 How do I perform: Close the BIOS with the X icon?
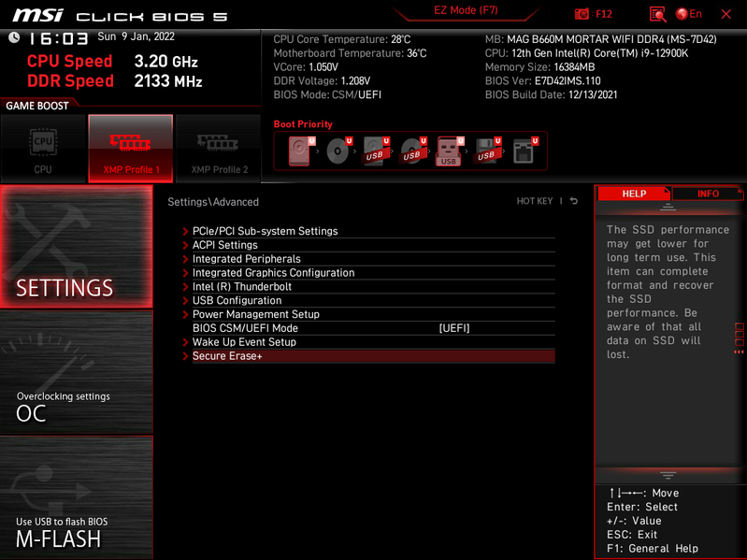tap(726, 14)
